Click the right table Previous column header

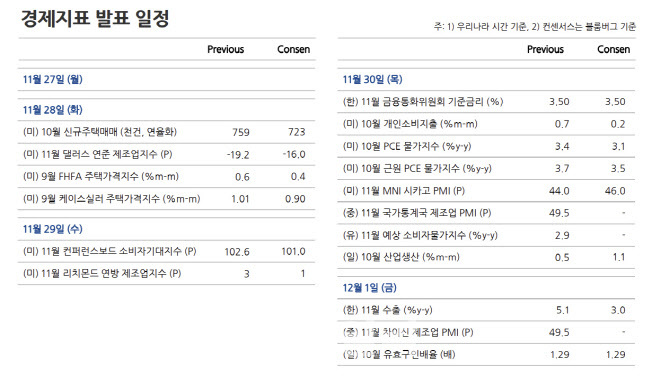point(545,49)
